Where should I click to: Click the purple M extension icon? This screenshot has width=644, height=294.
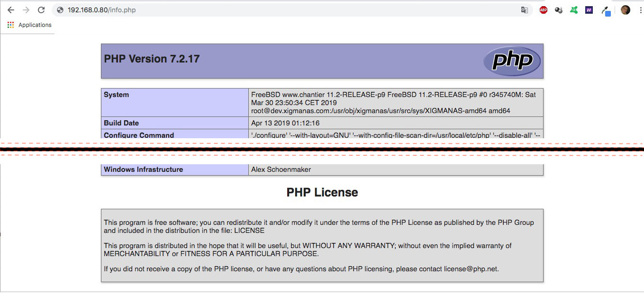point(589,10)
